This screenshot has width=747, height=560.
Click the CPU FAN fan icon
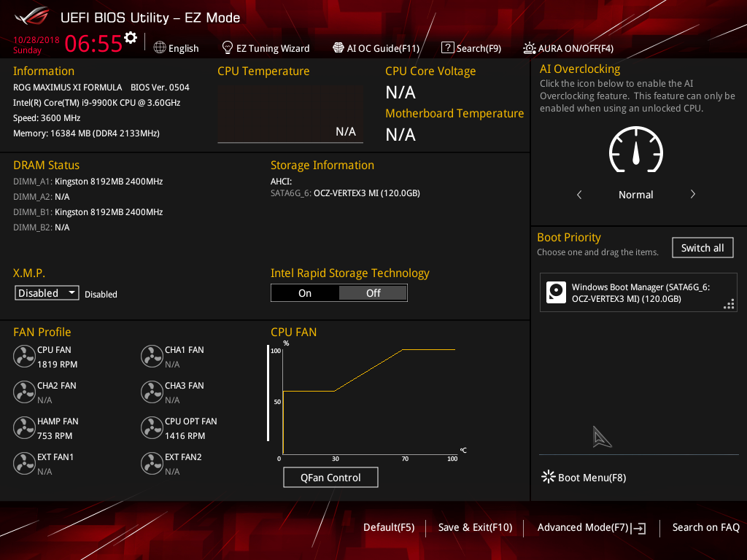click(x=24, y=356)
